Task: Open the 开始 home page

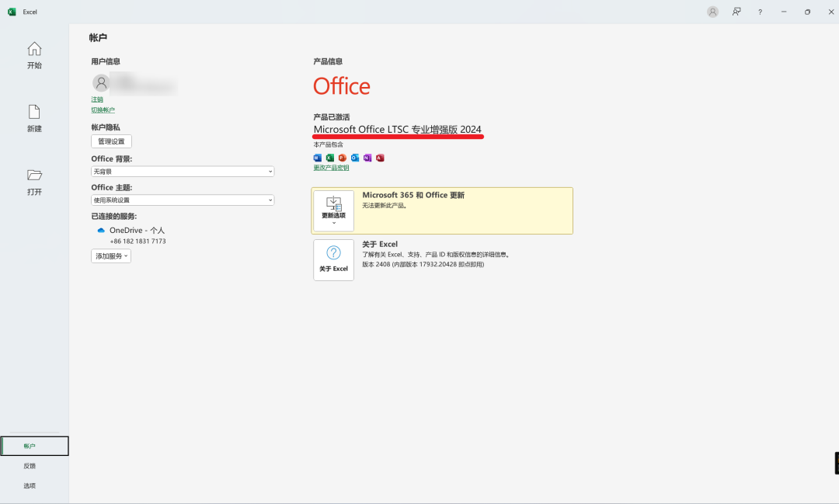Action: point(34,56)
